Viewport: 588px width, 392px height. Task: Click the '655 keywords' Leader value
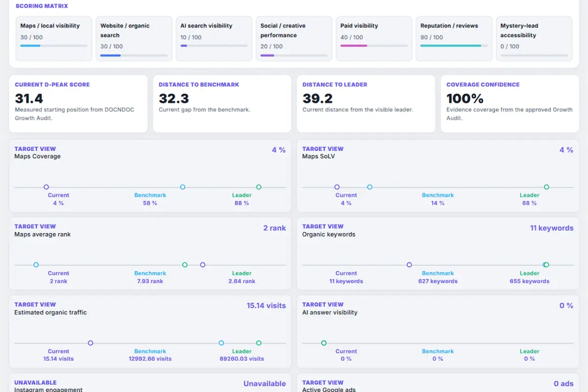tap(529, 281)
